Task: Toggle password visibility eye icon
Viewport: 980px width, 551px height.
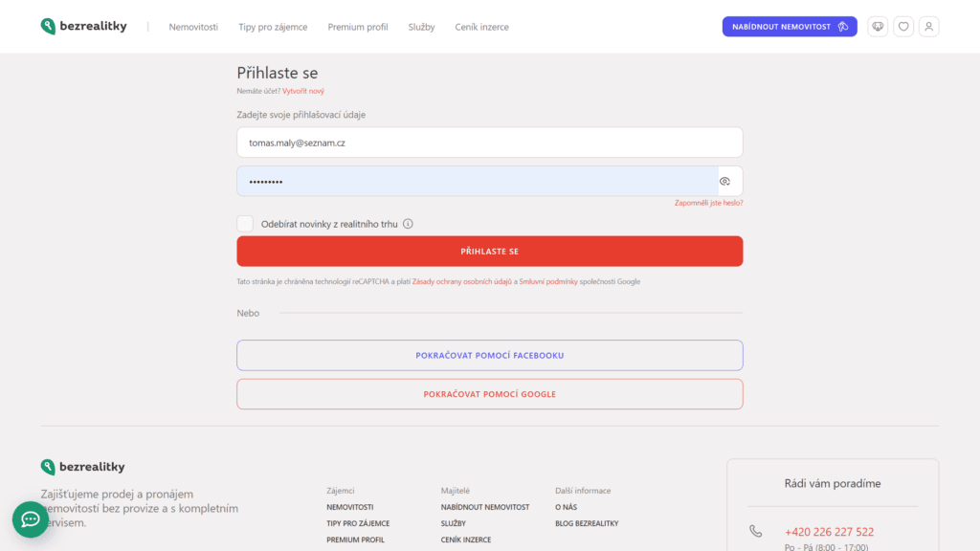Action: point(724,182)
